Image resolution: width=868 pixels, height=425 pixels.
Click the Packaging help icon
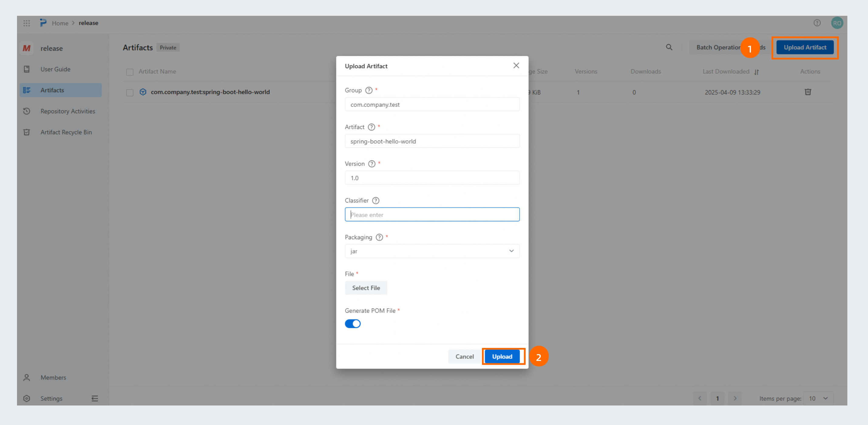click(x=379, y=237)
